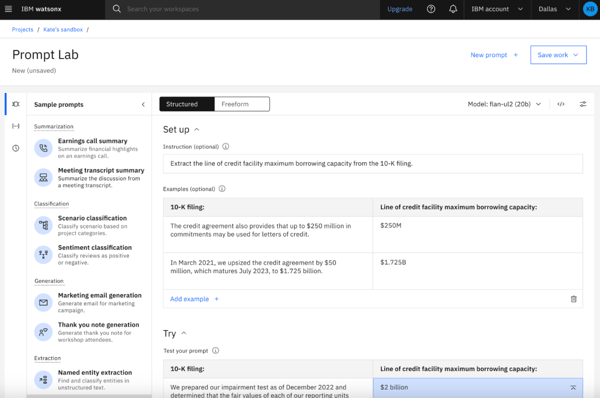Switch to Structured mode
The image size is (600, 398).
[x=187, y=104]
